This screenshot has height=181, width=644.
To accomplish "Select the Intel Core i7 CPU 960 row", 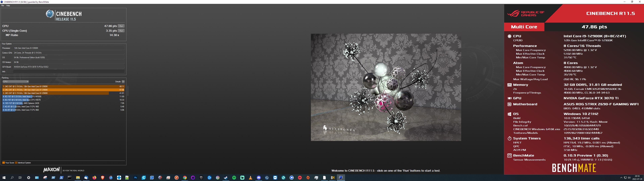I will click(63, 106).
